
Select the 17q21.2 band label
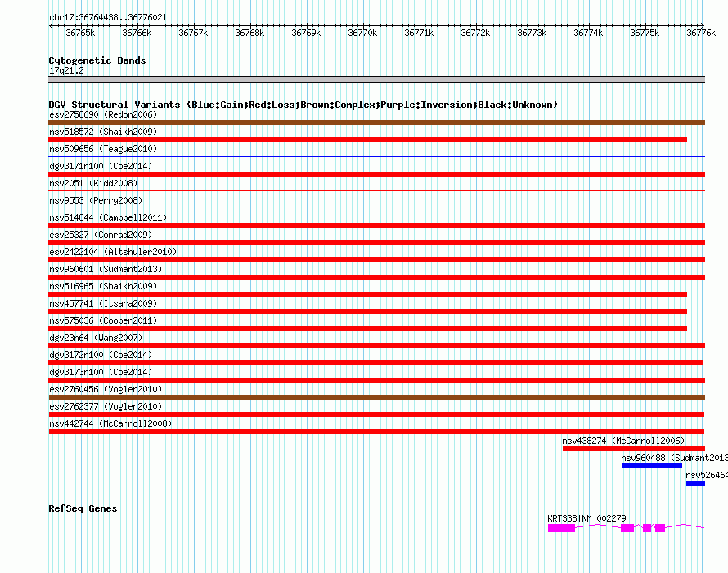(x=66, y=70)
